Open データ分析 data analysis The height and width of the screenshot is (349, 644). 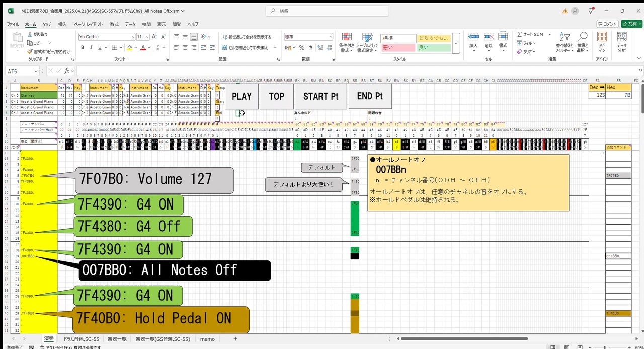(x=622, y=42)
